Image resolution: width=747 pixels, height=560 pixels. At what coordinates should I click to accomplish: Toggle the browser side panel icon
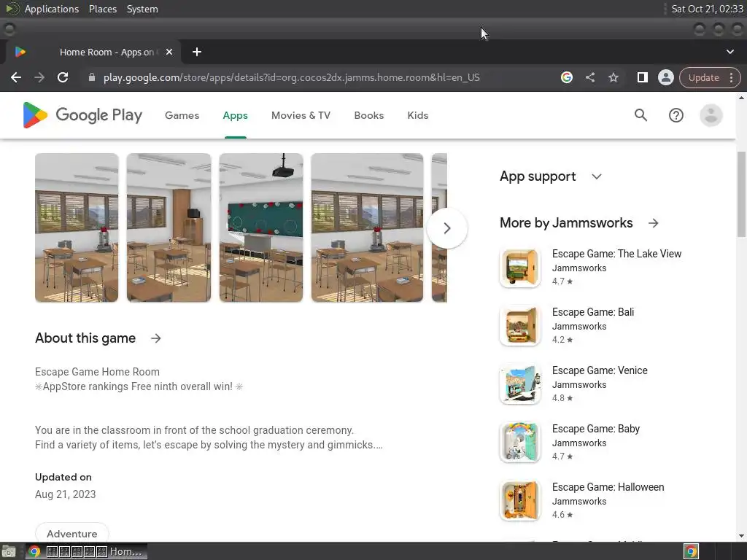[x=642, y=77]
